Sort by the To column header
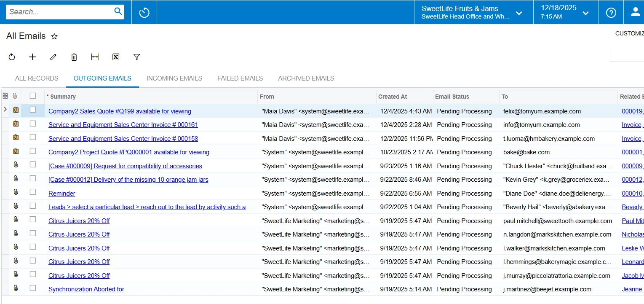Image resolution: width=644 pixels, height=304 pixels. (558, 97)
